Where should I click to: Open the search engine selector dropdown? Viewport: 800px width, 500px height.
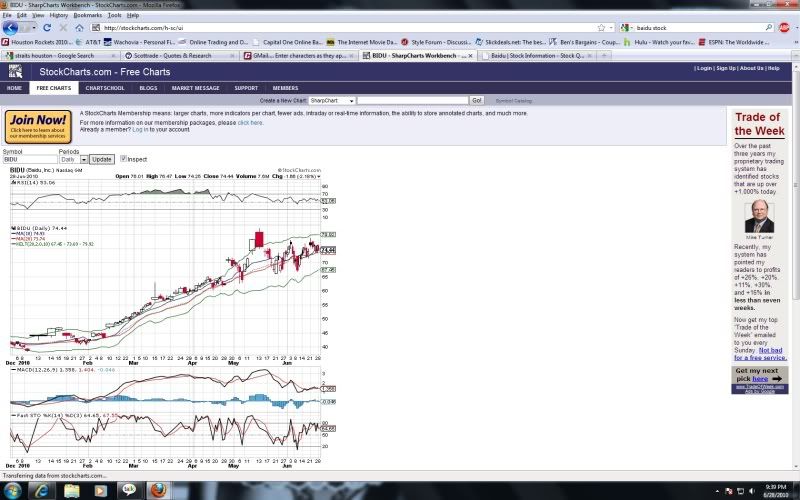[x=627, y=28]
